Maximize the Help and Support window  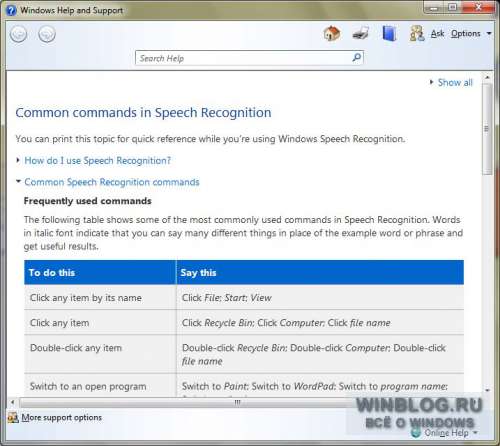click(x=452, y=7)
